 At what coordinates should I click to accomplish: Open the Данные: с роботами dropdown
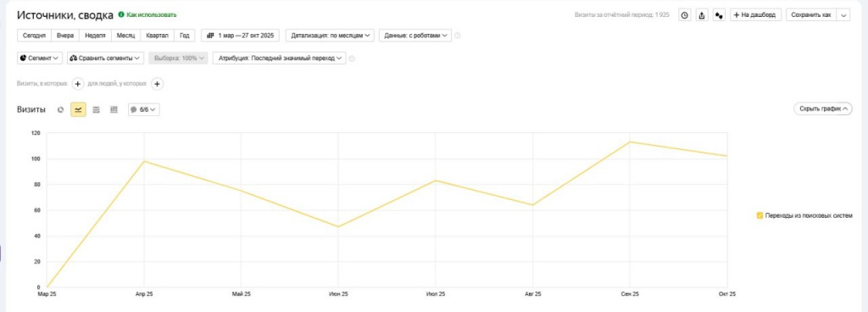click(415, 36)
